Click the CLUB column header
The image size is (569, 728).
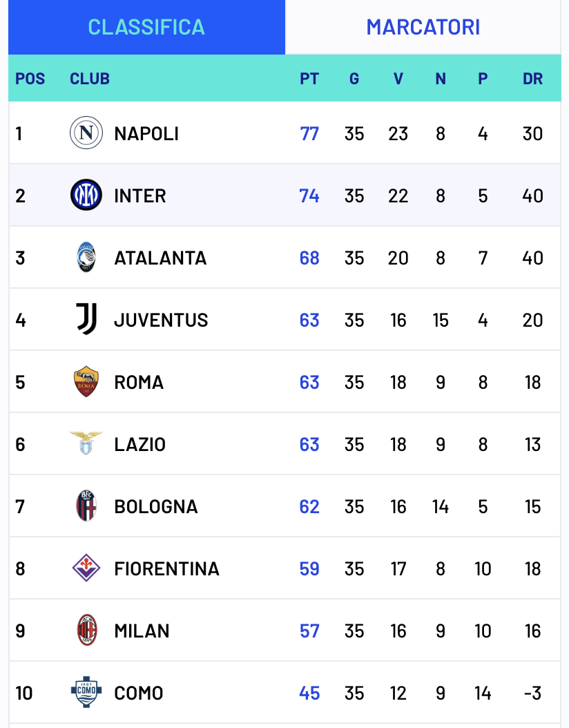90,79
